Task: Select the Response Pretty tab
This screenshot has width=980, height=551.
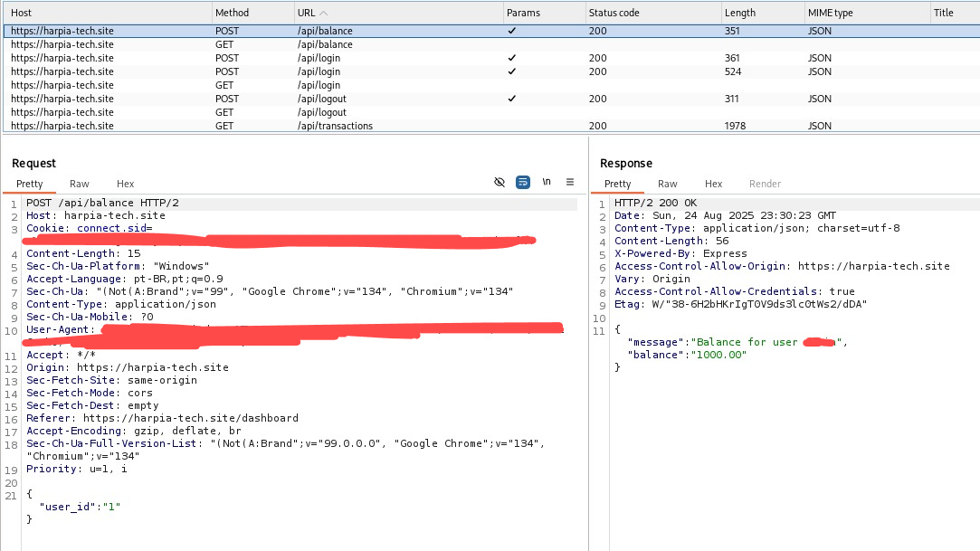Action: click(617, 184)
